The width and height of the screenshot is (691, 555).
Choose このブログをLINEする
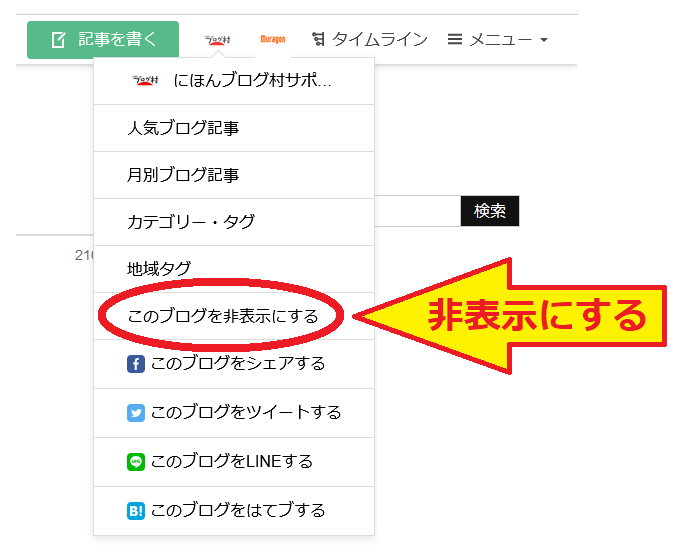234,462
